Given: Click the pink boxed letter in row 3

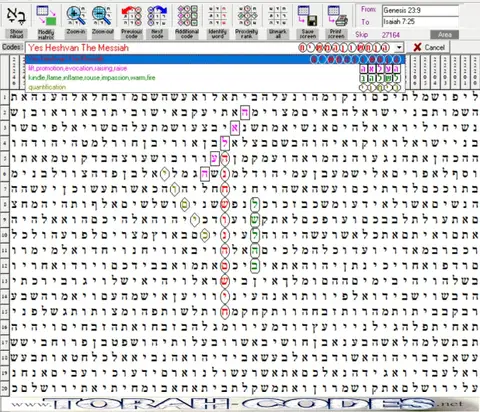Looking at the screenshot, I should click(x=235, y=128).
